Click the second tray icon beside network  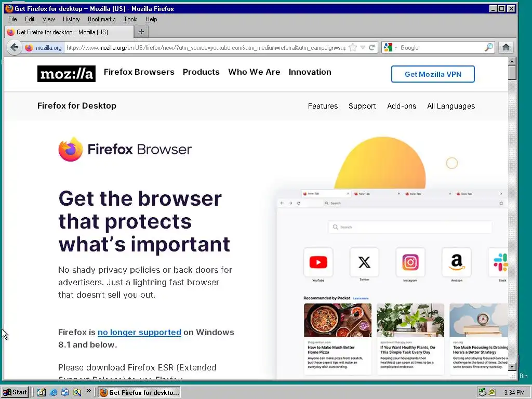point(491,392)
